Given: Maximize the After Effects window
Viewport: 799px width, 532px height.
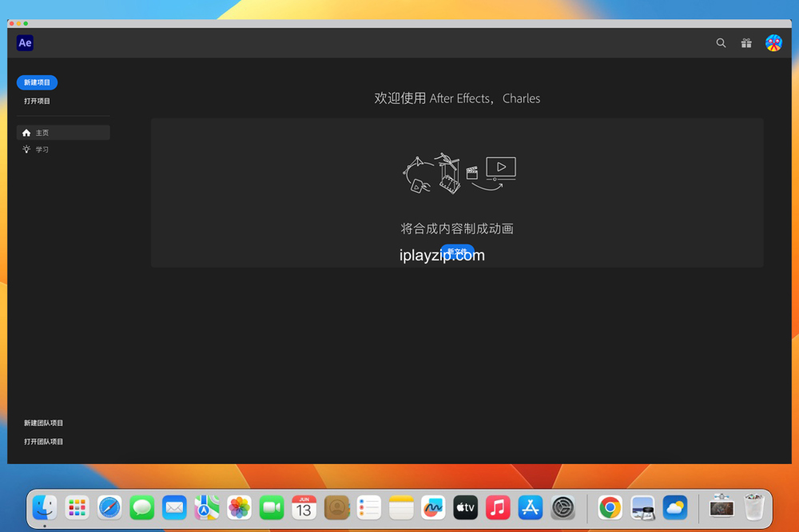Looking at the screenshot, I should click(26, 23).
